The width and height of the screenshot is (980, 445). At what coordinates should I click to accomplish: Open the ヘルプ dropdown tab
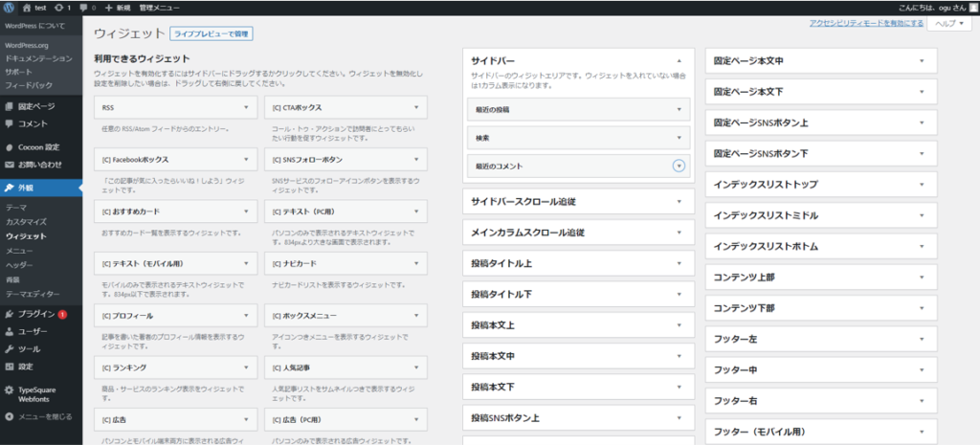[949, 23]
